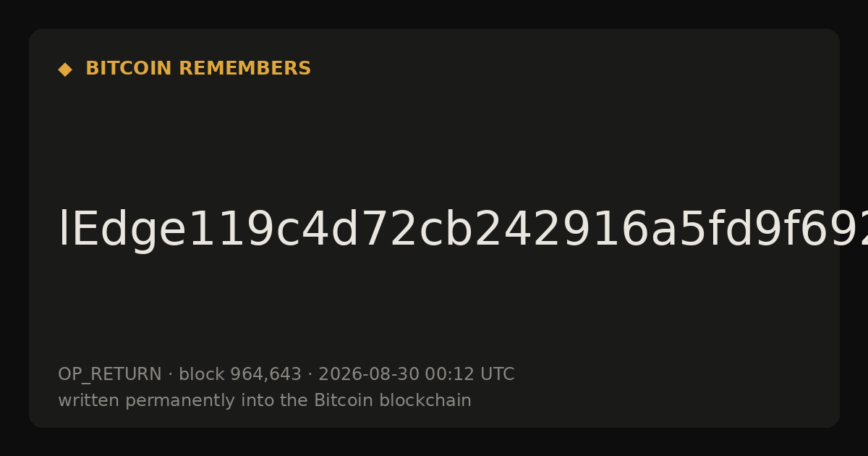The height and width of the screenshot is (456, 868).
Task: Click the word 'written' in the footer
Action: tap(89, 401)
